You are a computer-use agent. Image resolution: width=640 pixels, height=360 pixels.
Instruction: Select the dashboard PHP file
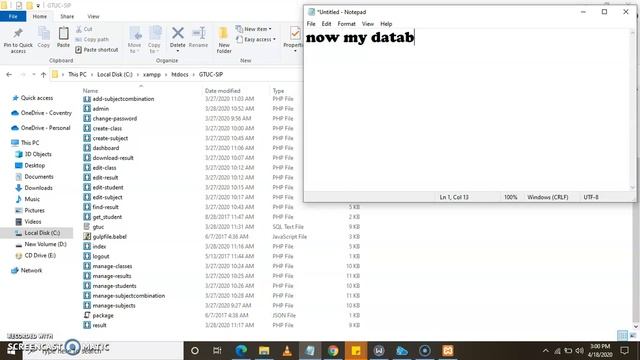106,148
